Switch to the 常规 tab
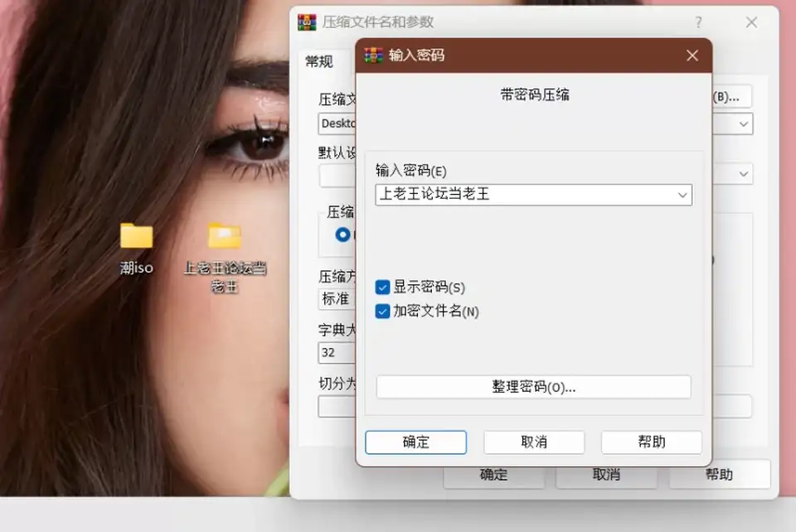796x532 pixels. (319, 62)
